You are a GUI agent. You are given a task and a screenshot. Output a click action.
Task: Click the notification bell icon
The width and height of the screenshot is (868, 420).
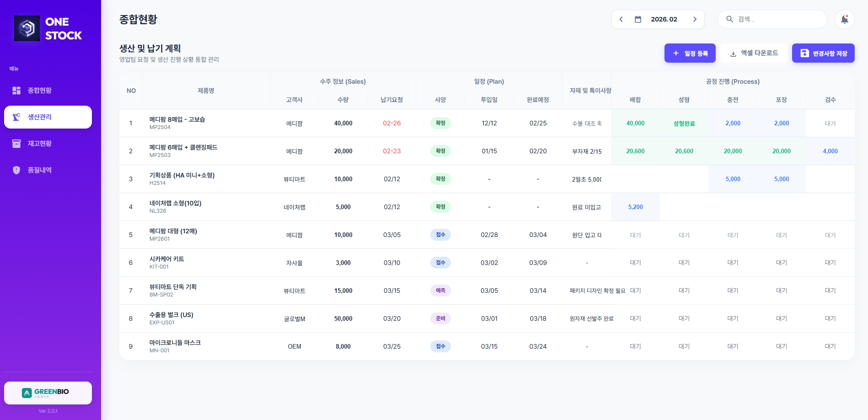(844, 19)
